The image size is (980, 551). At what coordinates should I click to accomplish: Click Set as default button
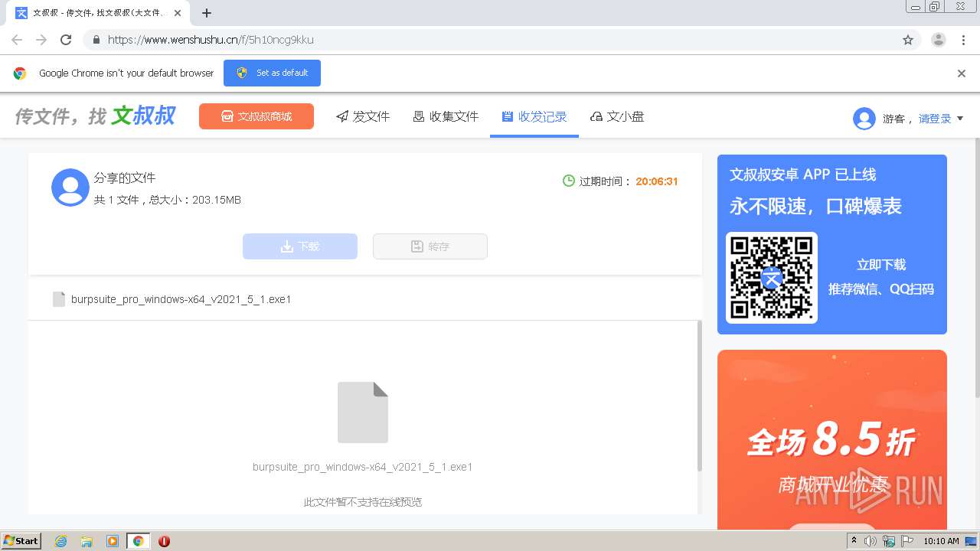272,73
